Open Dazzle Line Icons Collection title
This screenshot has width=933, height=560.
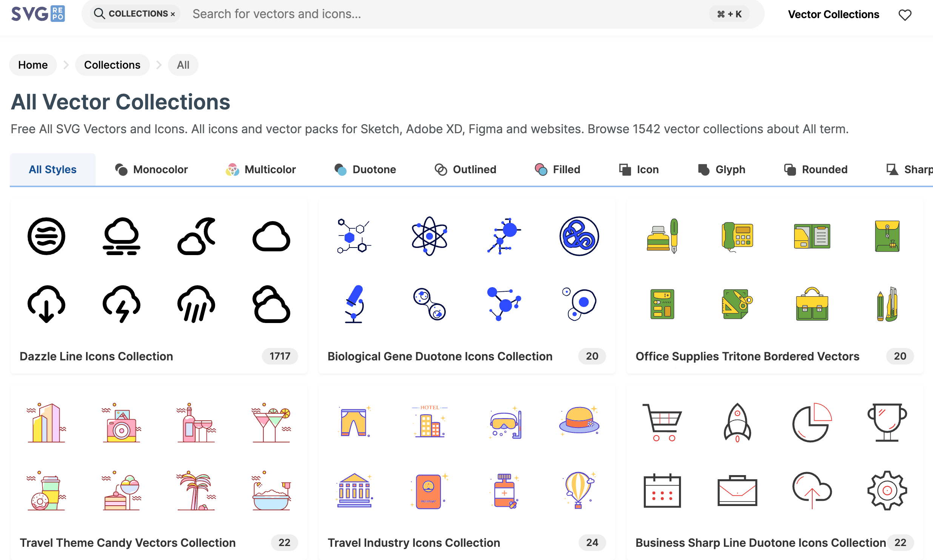coord(96,356)
